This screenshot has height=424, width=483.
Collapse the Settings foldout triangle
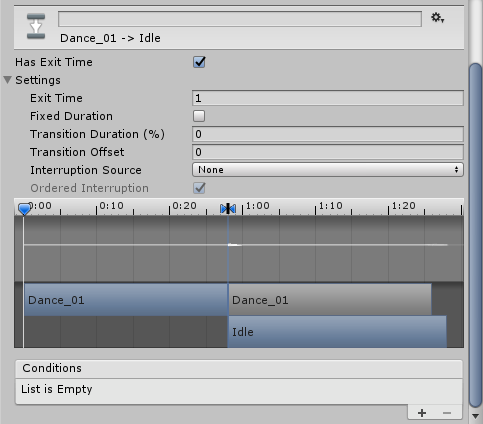8,80
